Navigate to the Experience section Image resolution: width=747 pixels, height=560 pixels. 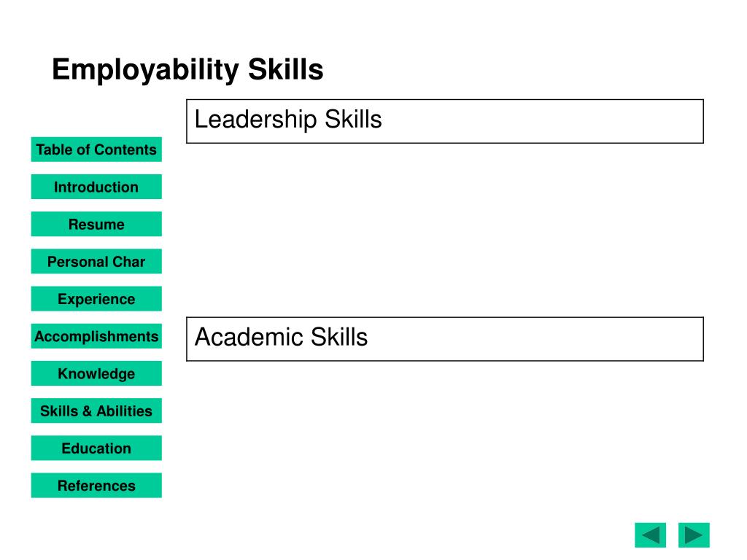coord(96,298)
